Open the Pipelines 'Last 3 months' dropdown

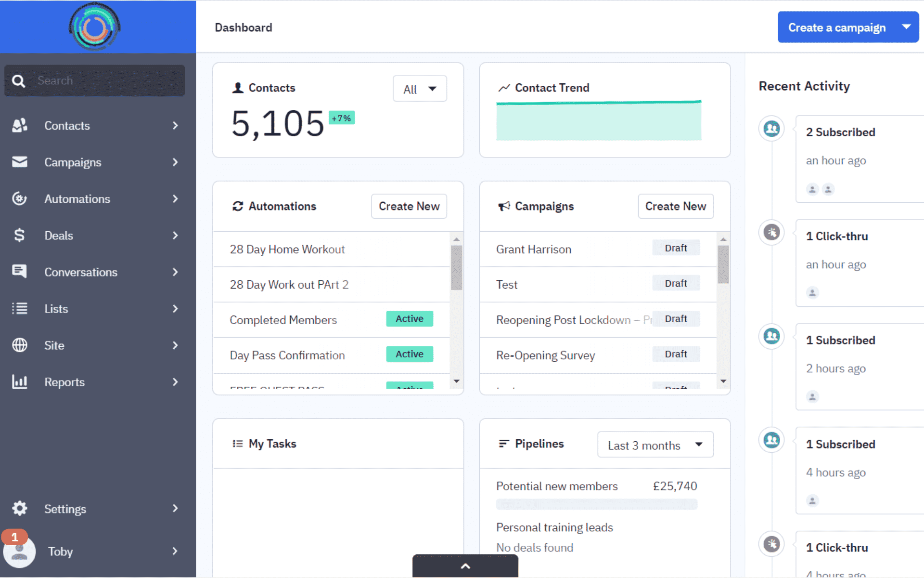tap(655, 445)
